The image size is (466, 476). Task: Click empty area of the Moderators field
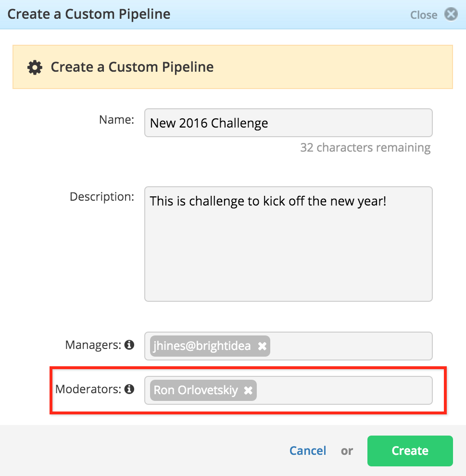[x=344, y=390]
